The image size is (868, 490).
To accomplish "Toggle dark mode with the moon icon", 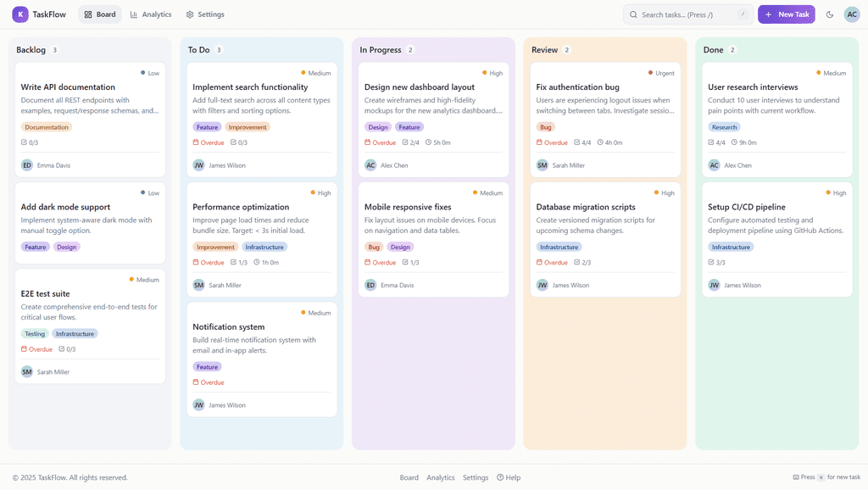I will click(x=829, y=14).
